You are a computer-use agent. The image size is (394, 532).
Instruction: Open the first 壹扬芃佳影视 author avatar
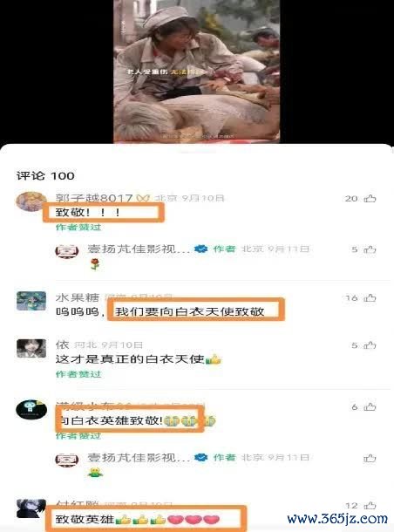click(x=67, y=251)
